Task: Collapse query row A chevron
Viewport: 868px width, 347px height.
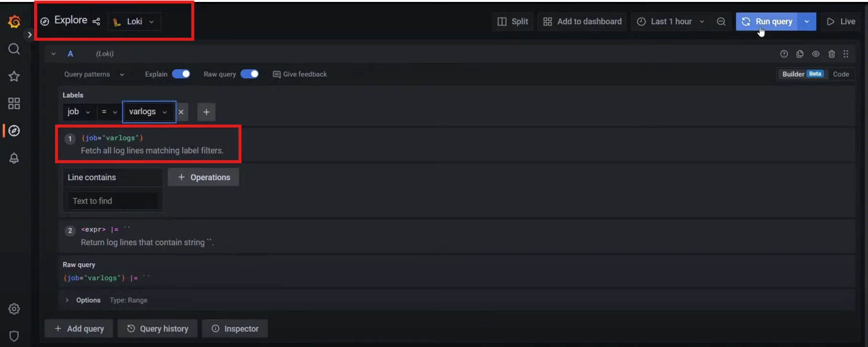Action: click(53, 54)
